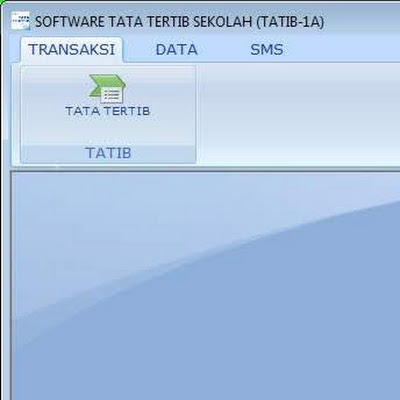The width and height of the screenshot is (400, 400).
Task: Open the TATA TERTIB green form icon
Action: coord(107,89)
